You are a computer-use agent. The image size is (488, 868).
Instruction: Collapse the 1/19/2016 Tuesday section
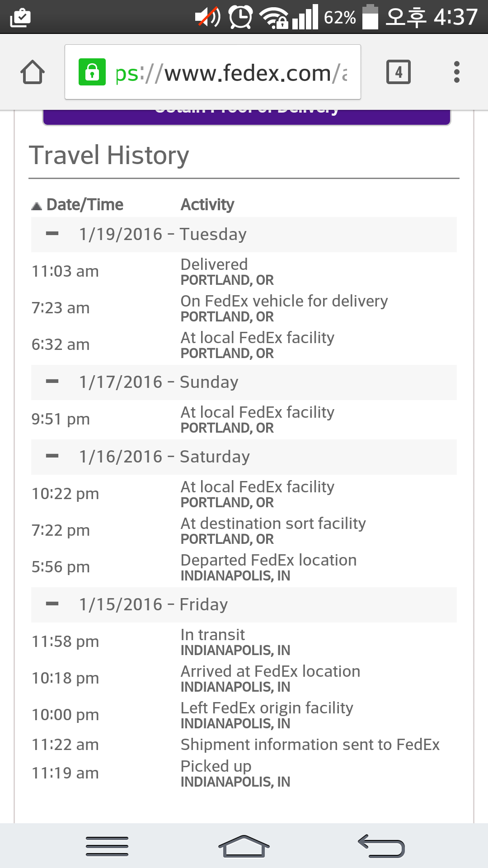click(52, 234)
